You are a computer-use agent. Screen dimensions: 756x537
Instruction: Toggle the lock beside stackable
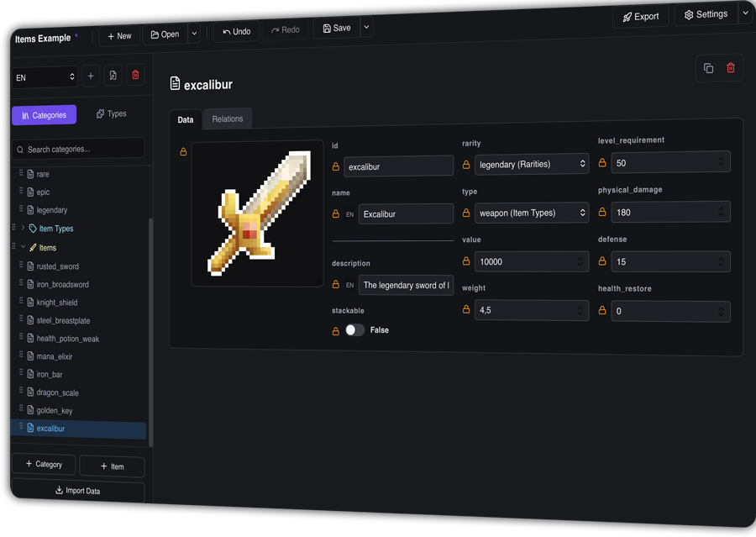[x=335, y=331]
